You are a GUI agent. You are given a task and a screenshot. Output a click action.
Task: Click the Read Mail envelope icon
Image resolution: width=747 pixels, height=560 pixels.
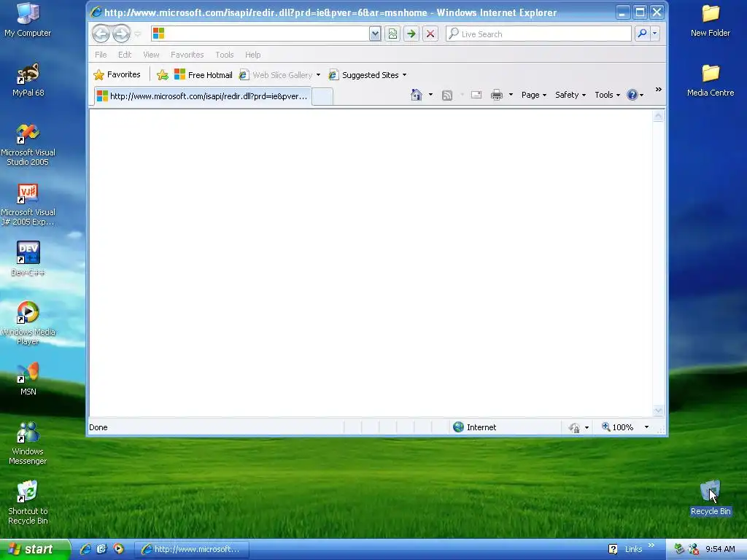coord(476,95)
